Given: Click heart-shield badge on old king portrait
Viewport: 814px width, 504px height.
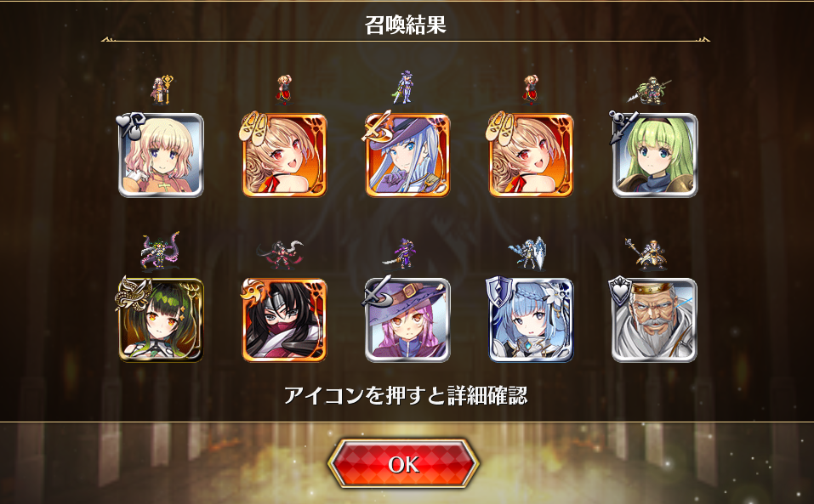Looking at the screenshot, I should 622,291.
